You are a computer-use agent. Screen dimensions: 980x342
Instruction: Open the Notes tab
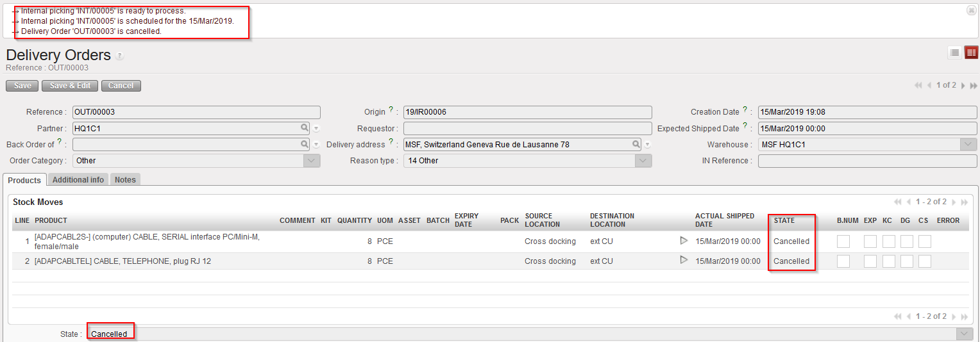[125, 180]
